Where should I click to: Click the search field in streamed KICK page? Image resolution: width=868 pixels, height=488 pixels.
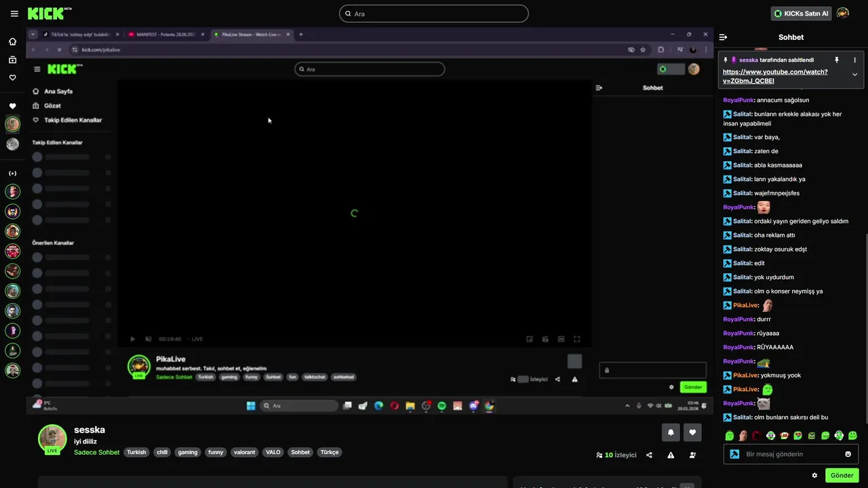click(370, 69)
